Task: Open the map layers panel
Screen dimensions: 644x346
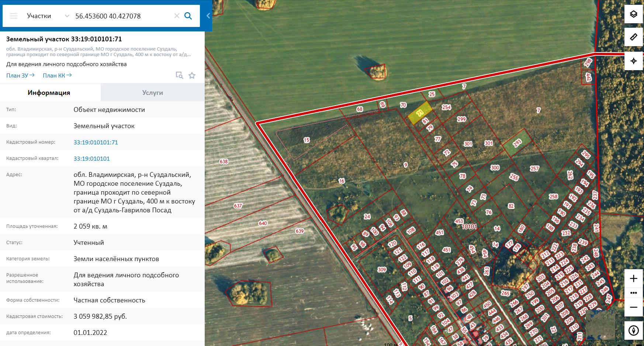Action: (633, 14)
